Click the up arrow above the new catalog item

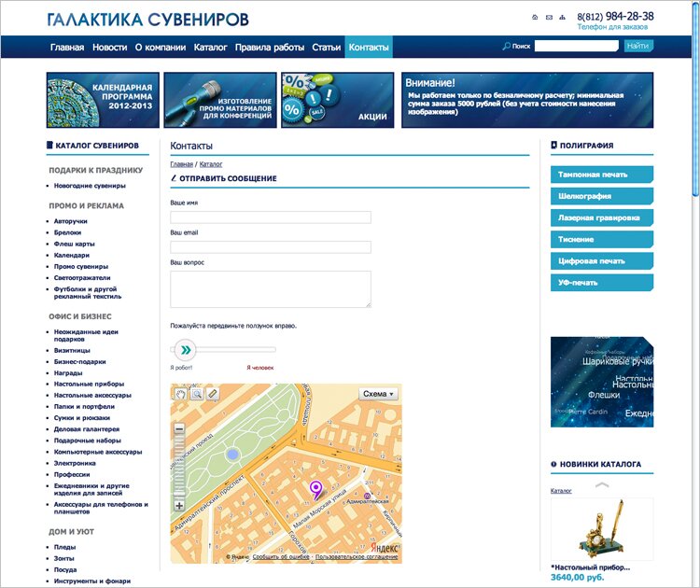point(602,484)
